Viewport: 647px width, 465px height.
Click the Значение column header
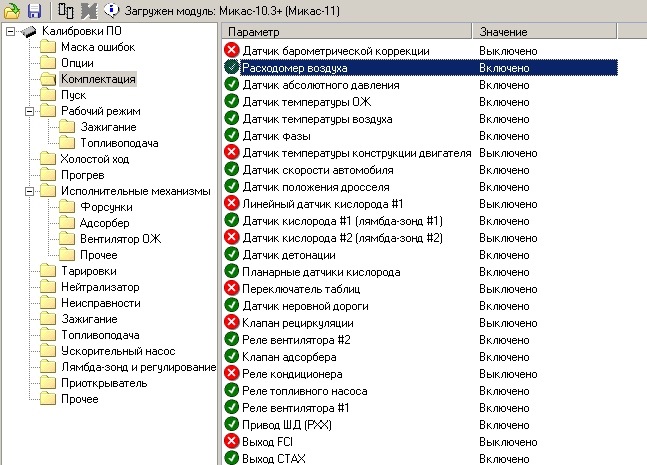(x=544, y=32)
